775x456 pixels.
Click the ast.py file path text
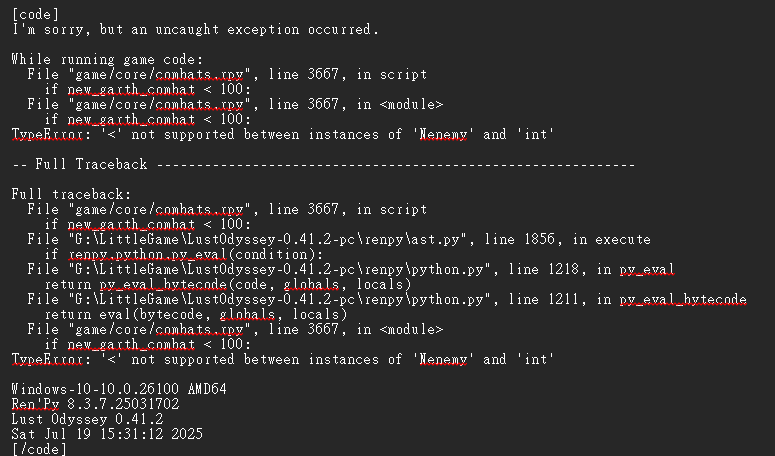[x=271, y=240]
